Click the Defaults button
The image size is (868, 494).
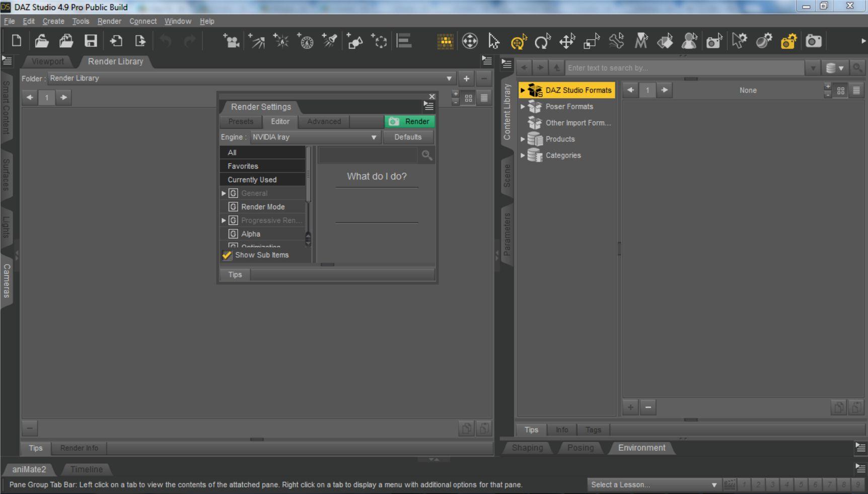click(x=408, y=137)
